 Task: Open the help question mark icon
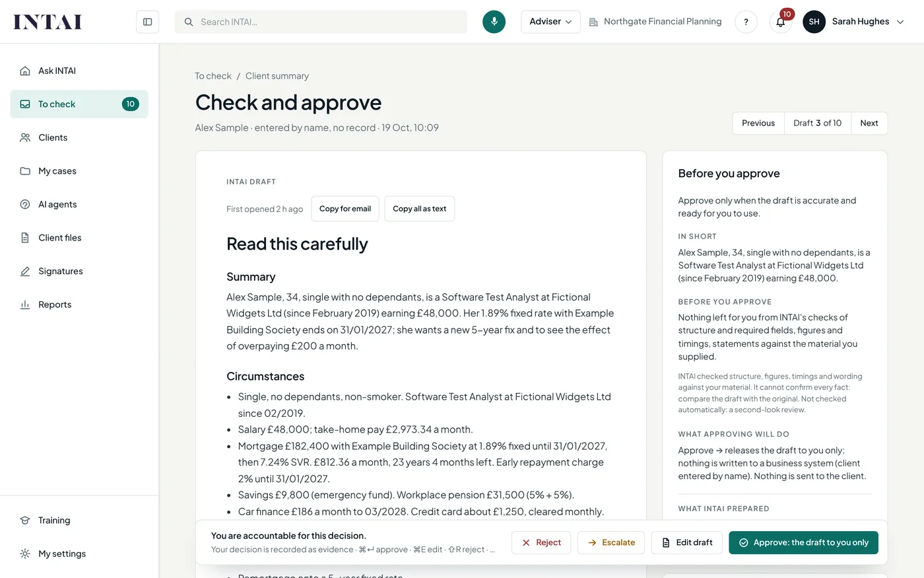746,22
